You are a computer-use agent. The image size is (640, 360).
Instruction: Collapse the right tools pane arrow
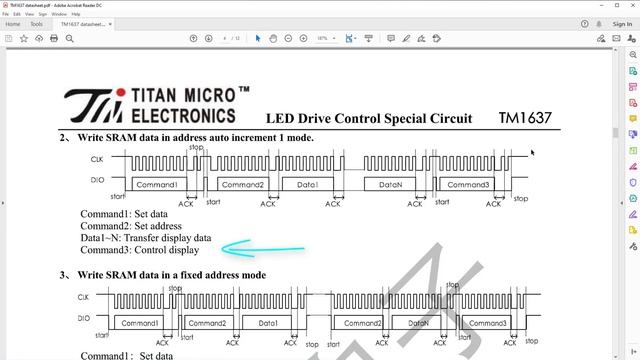(x=622, y=203)
